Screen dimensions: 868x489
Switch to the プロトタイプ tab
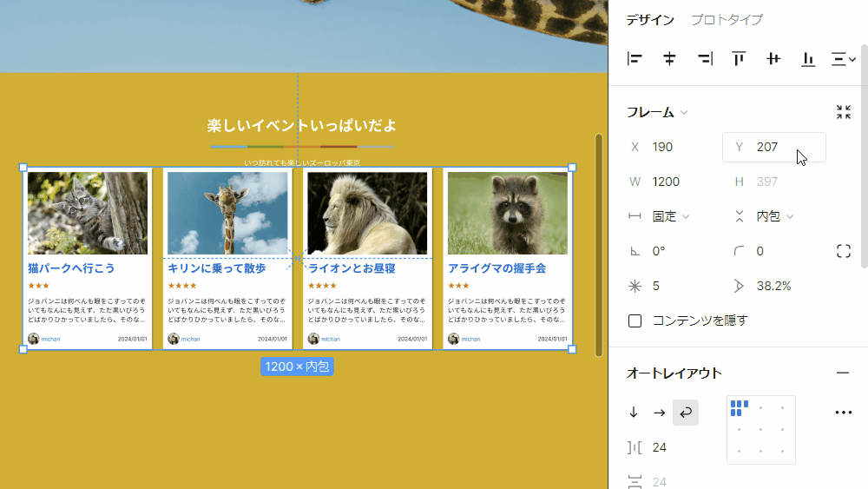coord(727,20)
